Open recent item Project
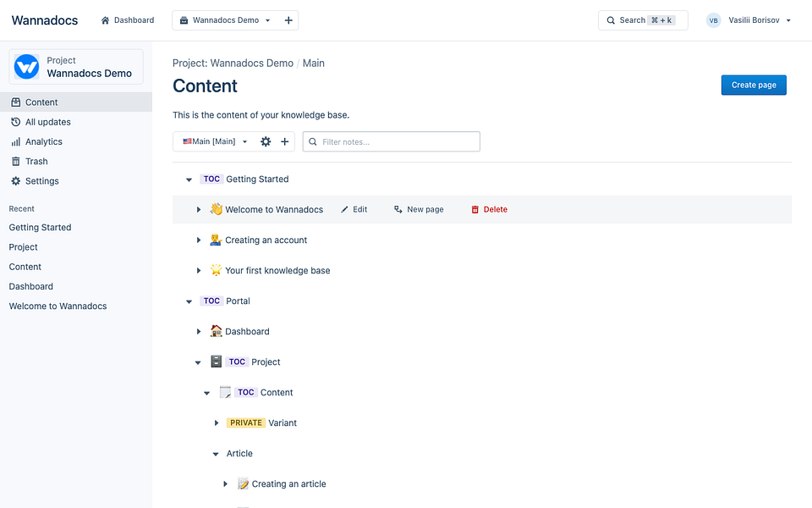 [24, 246]
